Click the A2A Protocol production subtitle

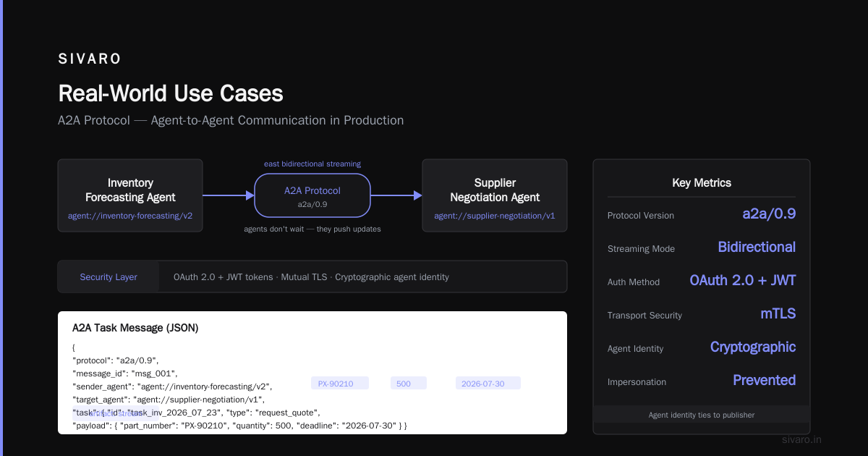point(231,120)
